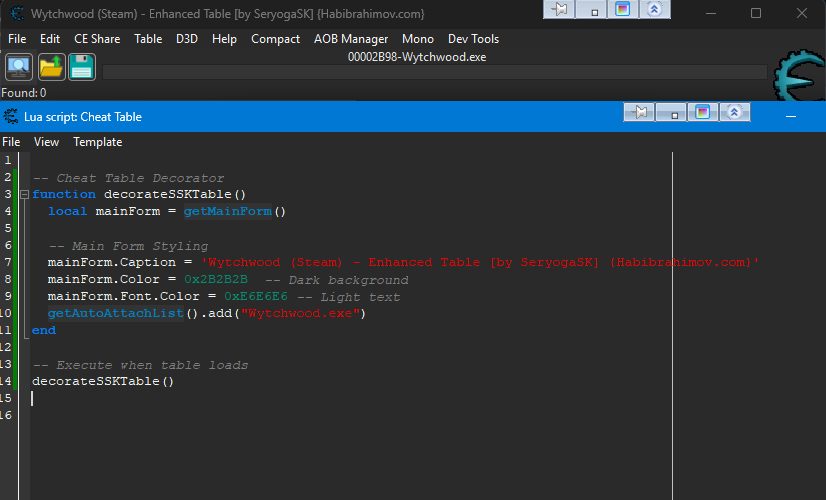Click the function keyword on line 3

coord(64,194)
